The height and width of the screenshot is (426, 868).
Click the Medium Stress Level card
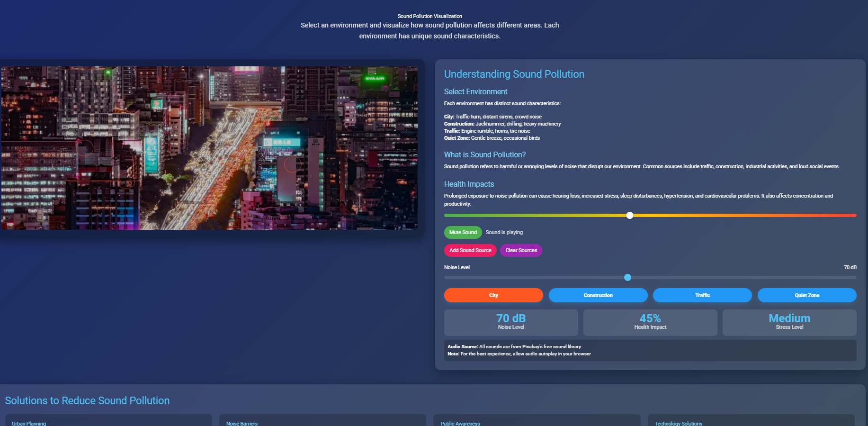(789, 322)
